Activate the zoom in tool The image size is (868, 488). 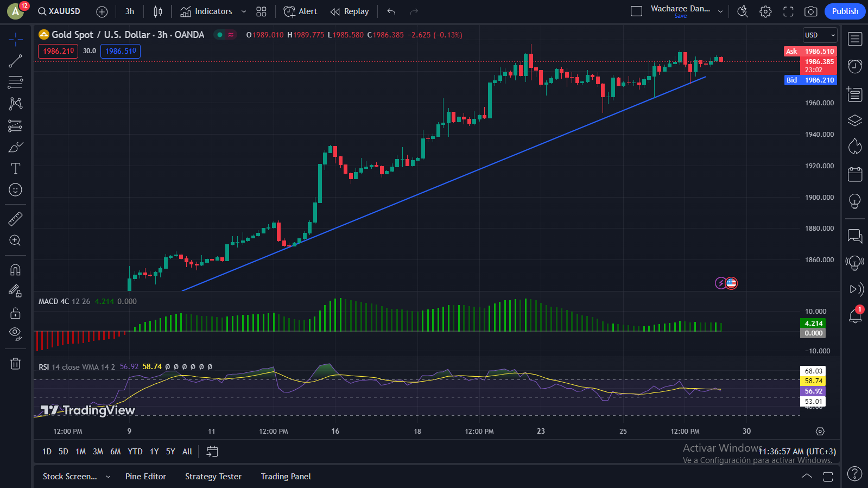coord(15,240)
